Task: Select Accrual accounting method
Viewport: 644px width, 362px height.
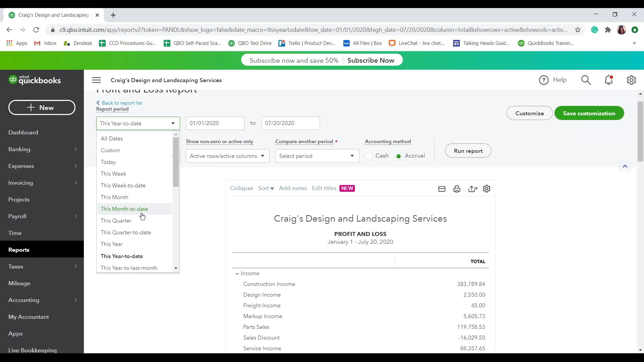Action: (398, 156)
